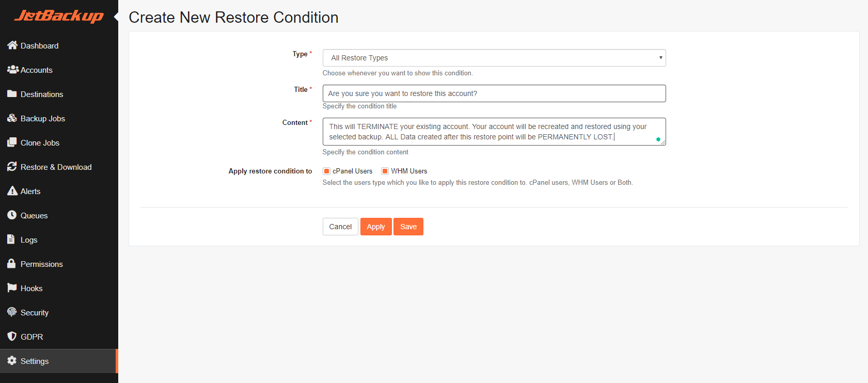Click the Alerts warning triangle icon
Screen dimensions: 868x383
(12, 191)
